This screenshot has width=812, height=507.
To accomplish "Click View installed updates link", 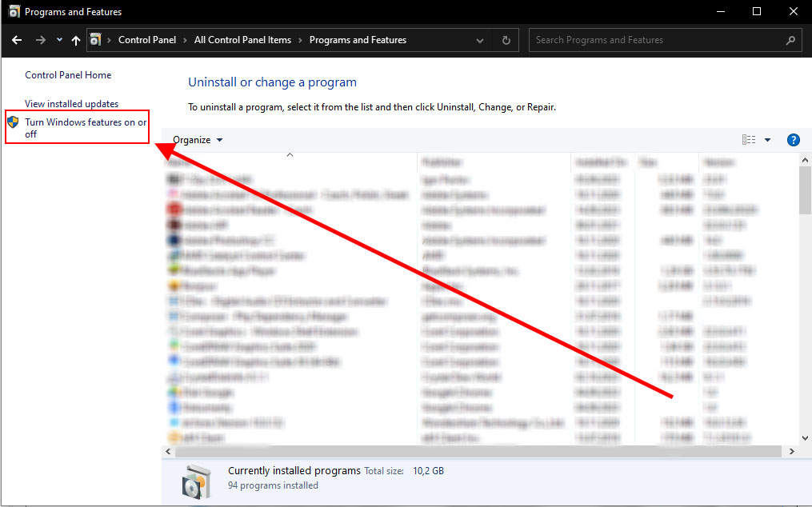I will coord(71,104).
